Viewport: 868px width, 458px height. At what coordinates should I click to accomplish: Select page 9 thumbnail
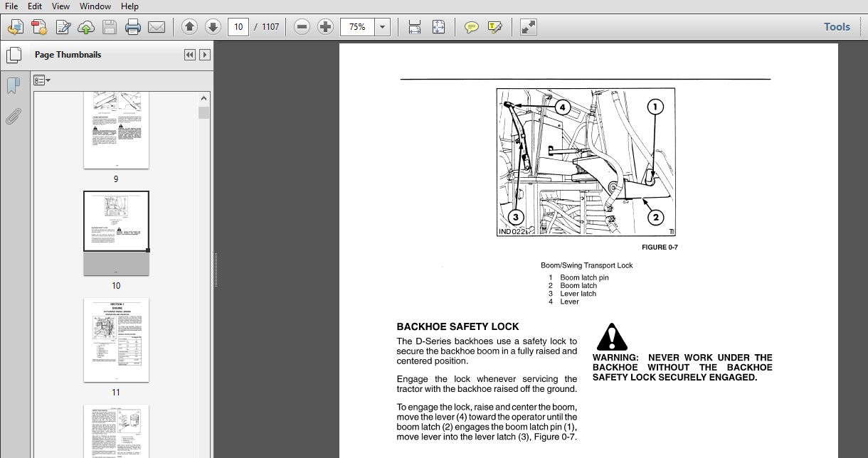pos(116,130)
